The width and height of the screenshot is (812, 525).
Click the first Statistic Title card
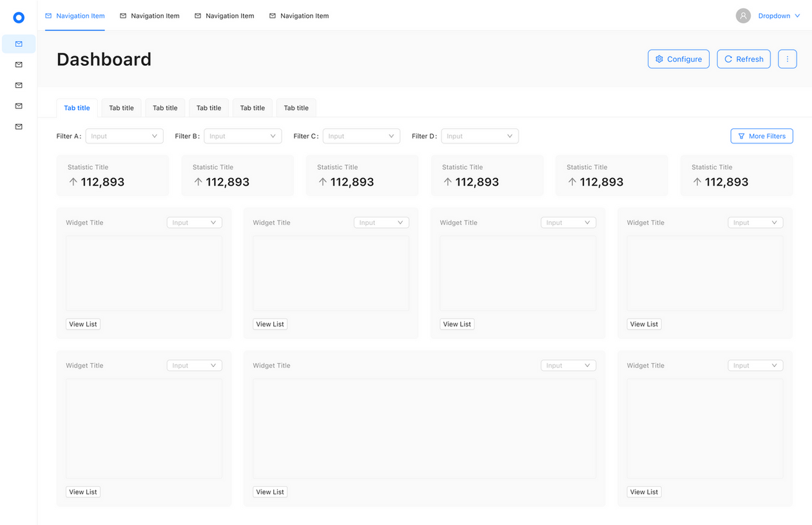click(x=112, y=175)
